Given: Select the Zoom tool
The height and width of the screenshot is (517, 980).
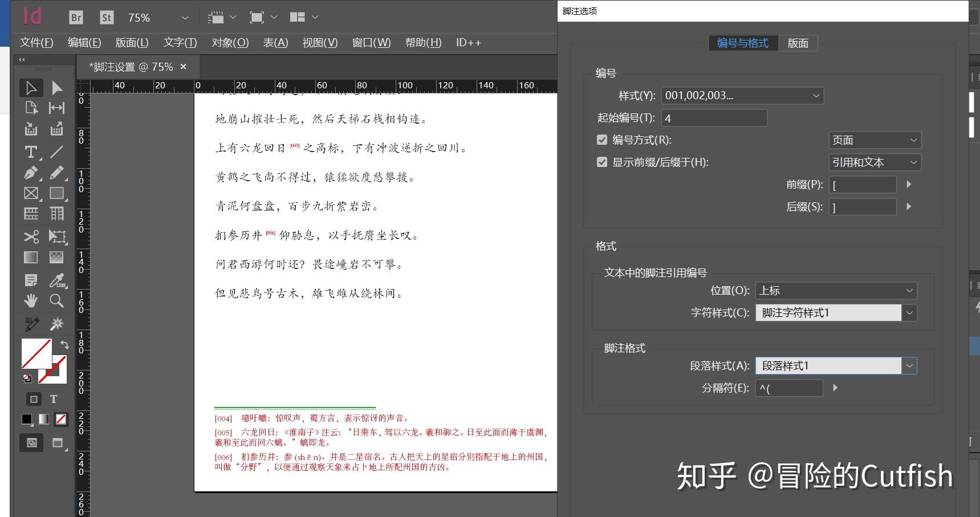Looking at the screenshot, I should 56,300.
